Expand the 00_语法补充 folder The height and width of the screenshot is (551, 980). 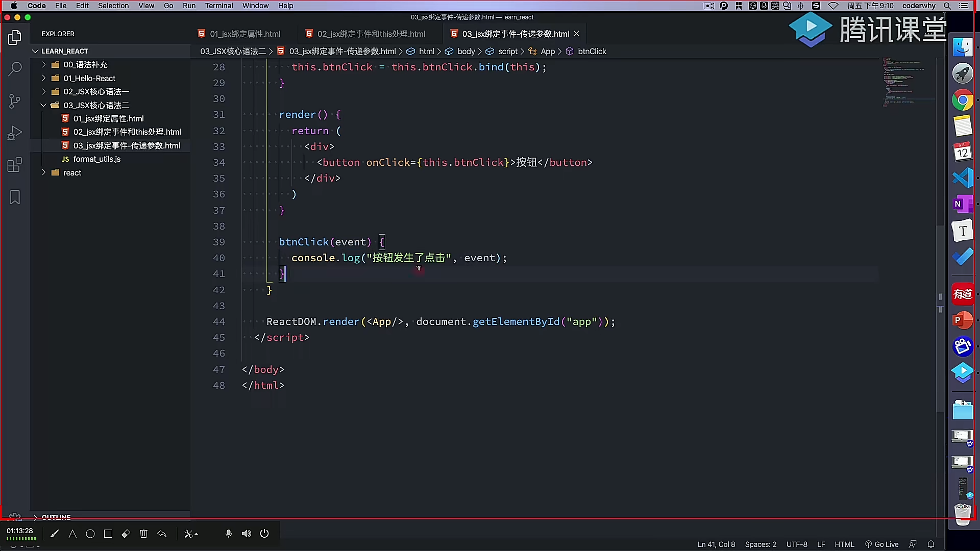coord(85,65)
